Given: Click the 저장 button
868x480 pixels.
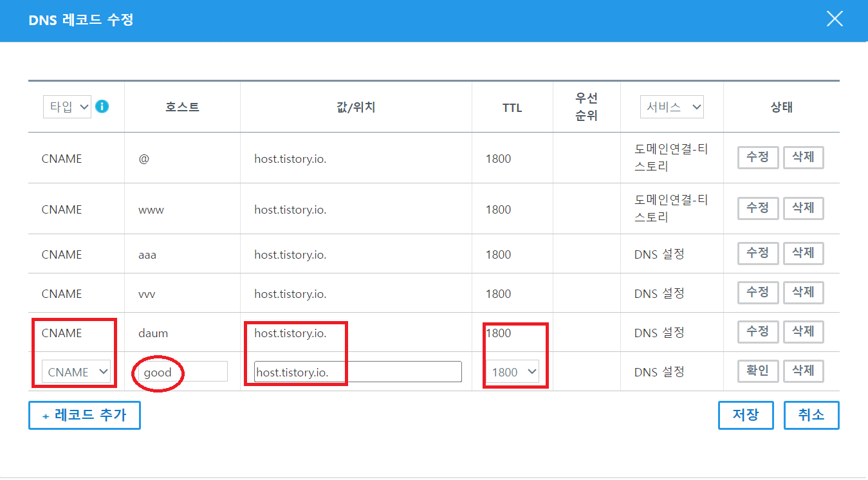Looking at the screenshot, I should (745, 415).
